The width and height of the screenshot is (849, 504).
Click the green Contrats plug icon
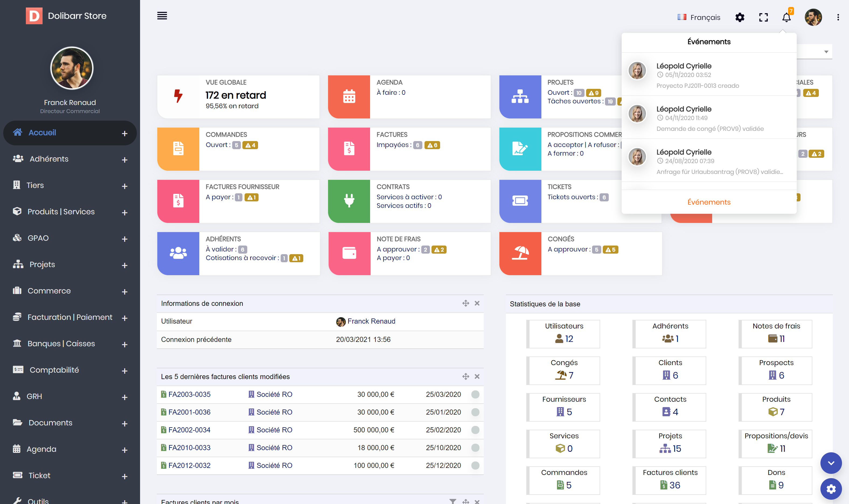[x=349, y=201]
